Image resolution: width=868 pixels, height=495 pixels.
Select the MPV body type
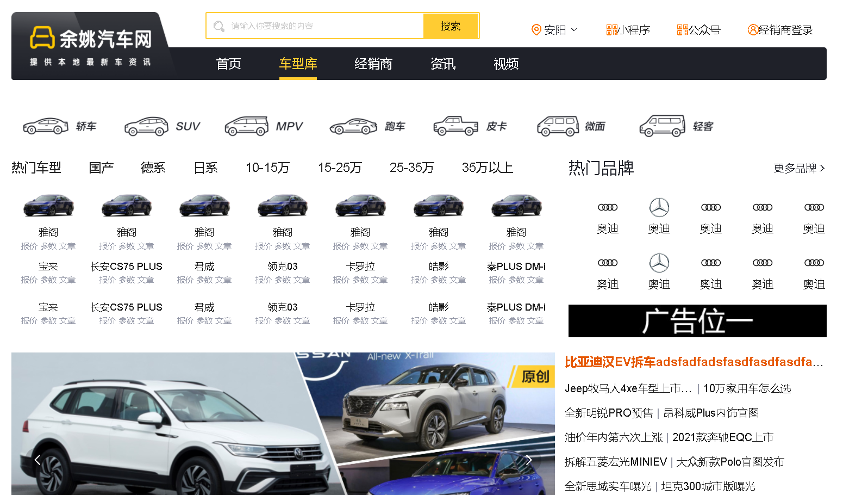point(264,126)
